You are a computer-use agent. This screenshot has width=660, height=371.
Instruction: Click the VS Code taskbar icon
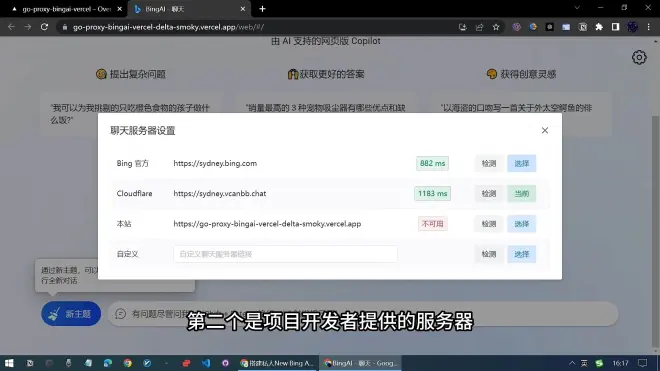click(206, 363)
